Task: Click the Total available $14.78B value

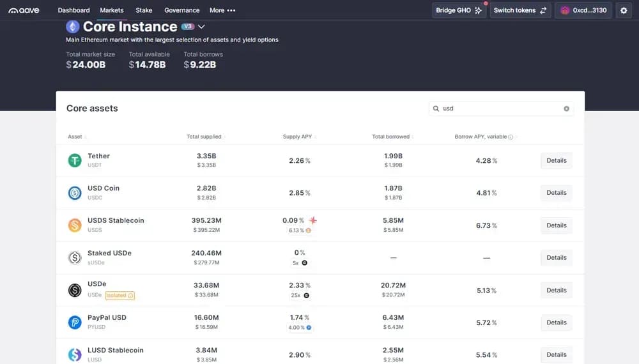Action: 147,64
